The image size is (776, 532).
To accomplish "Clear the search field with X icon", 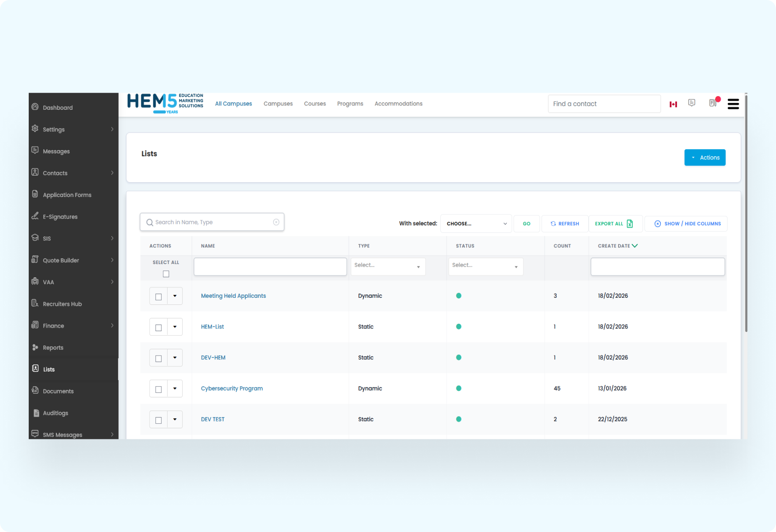I will (276, 222).
